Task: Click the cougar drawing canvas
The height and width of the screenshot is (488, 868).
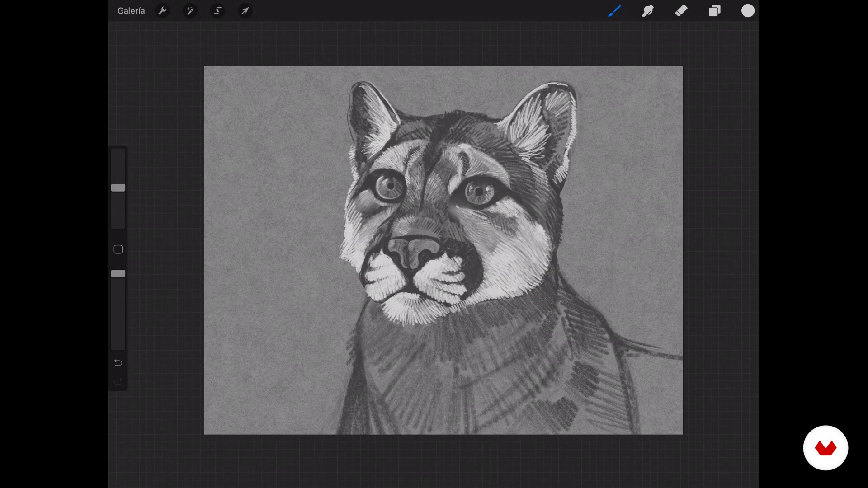Action: point(443,250)
